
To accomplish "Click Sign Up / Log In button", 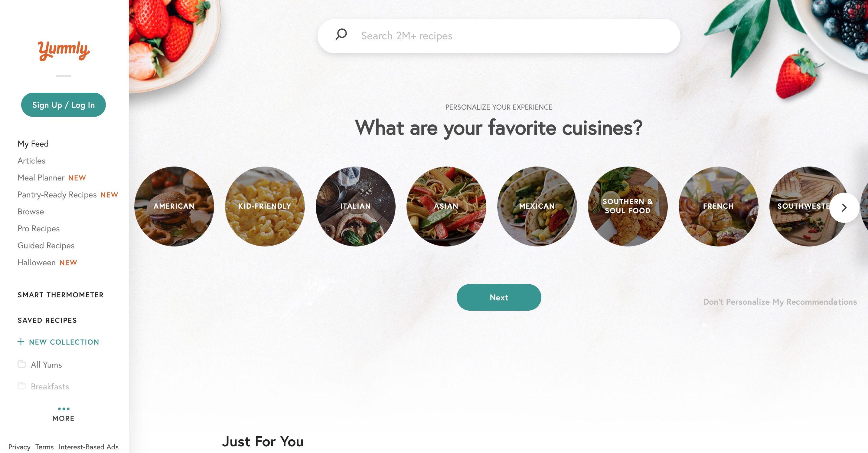I will click(63, 105).
